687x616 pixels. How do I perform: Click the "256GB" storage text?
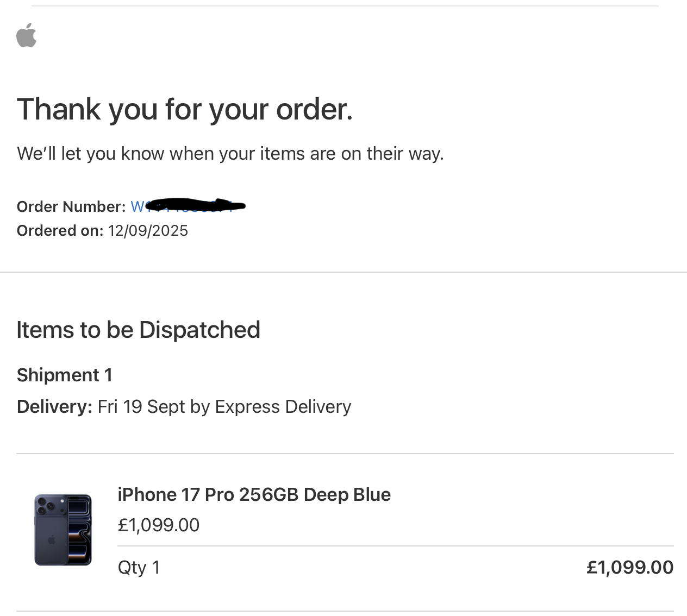click(268, 495)
